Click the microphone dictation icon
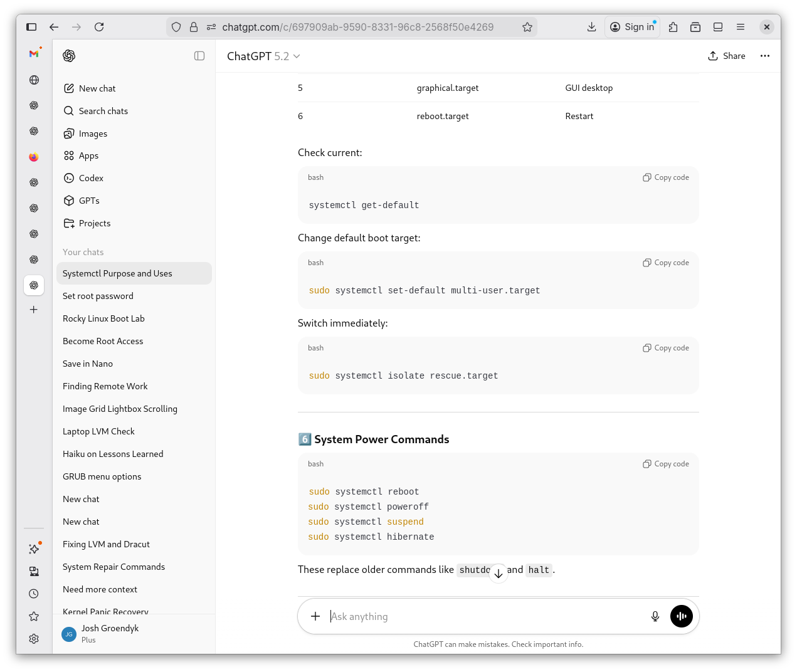 [655, 616]
